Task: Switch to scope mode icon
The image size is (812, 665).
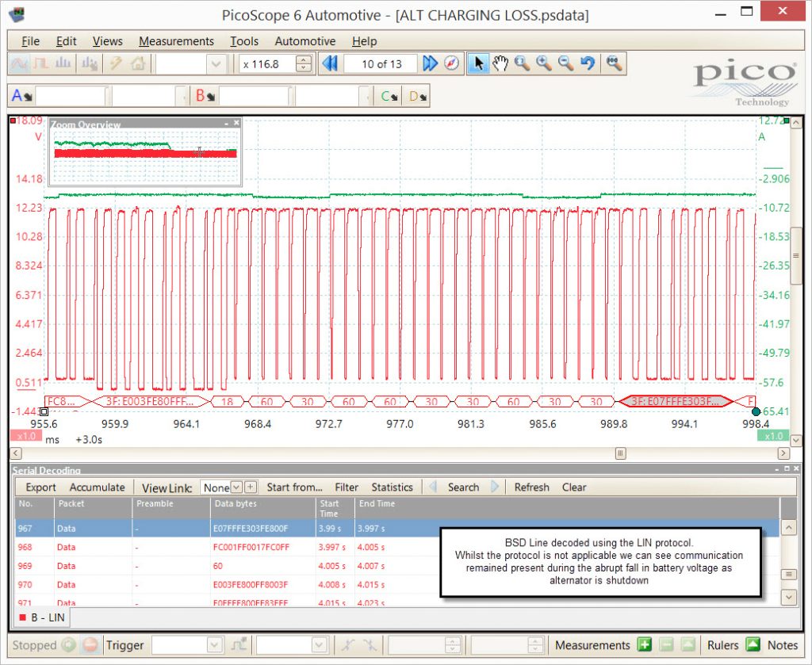Action: pos(19,63)
